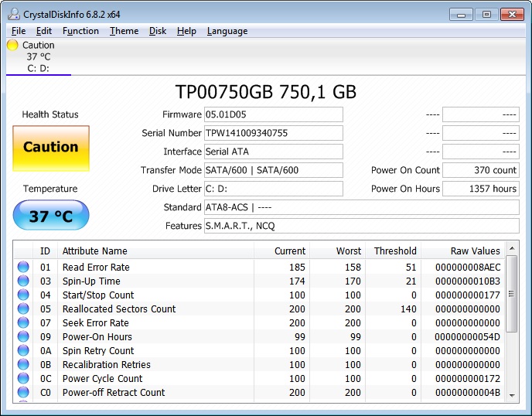Click raw value 0000000054D
532x416 pixels.
(x=468, y=336)
